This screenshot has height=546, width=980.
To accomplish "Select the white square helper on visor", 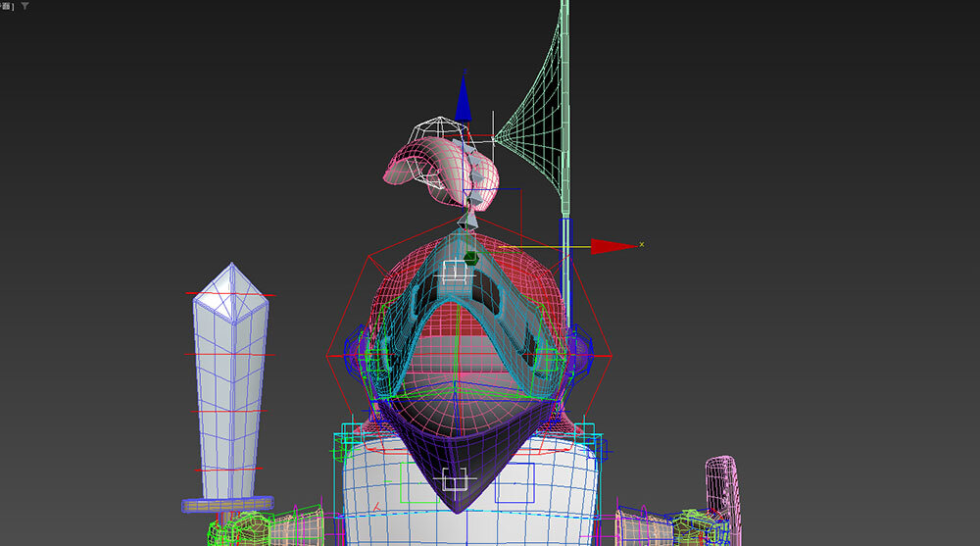I will click(457, 273).
